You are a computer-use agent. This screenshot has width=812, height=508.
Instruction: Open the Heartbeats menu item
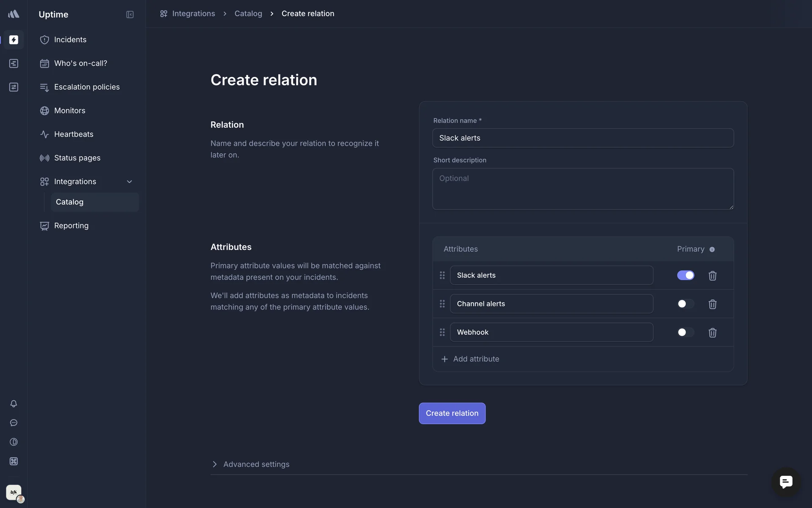pyautogui.click(x=74, y=134)
